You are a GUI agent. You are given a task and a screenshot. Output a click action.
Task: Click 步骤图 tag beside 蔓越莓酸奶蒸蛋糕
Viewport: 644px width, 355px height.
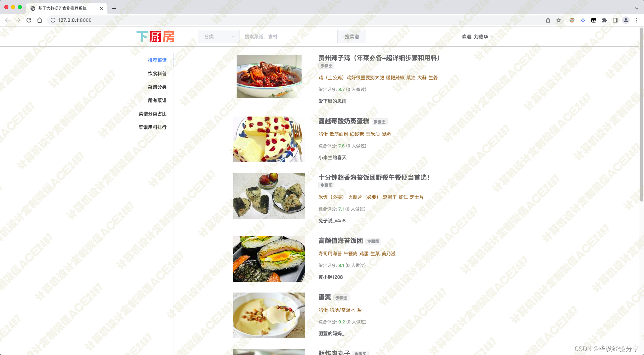380,122
